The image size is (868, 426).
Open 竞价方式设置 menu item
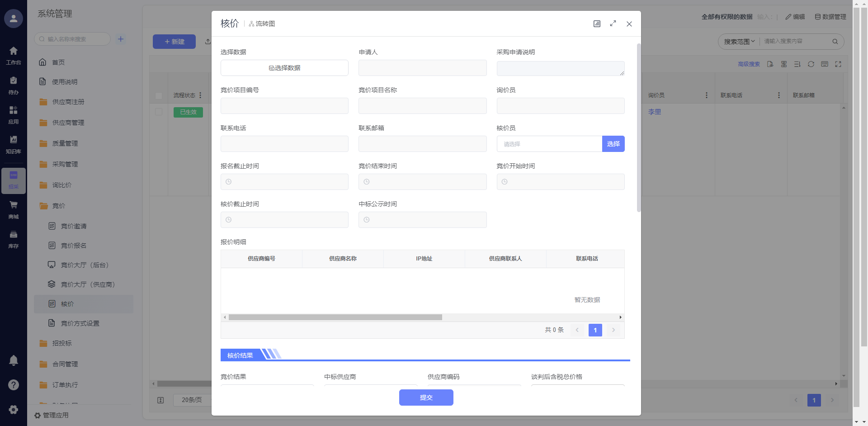(x=80, y=323)
